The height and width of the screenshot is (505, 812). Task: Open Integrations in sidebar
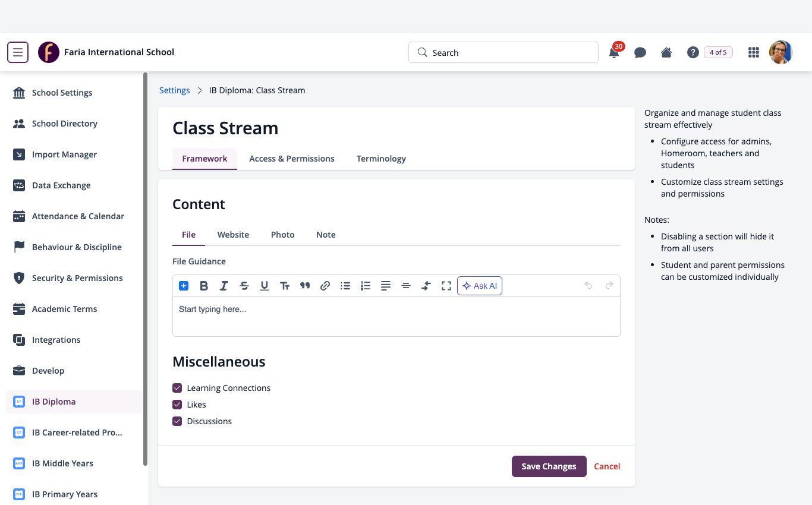point(74,340)
